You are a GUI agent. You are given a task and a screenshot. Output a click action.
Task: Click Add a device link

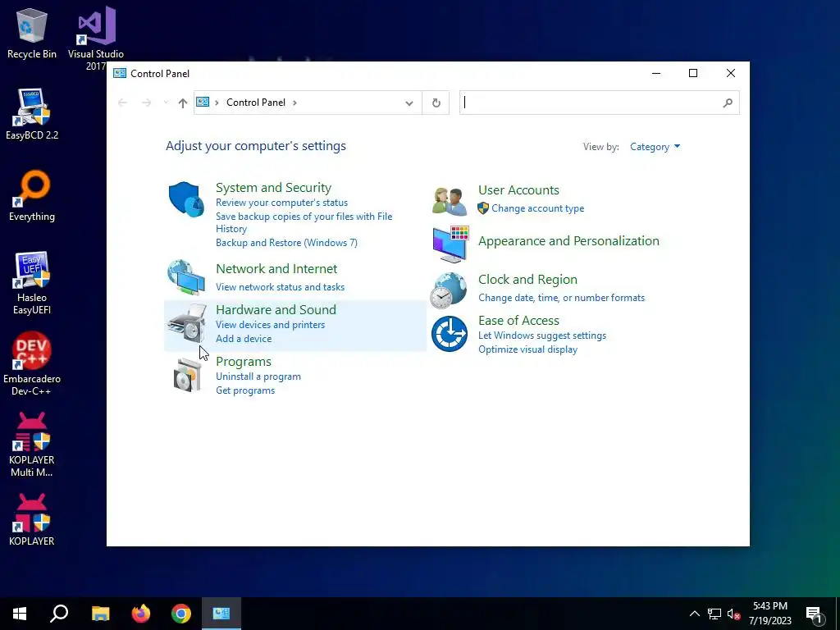[x=244, y=339]
